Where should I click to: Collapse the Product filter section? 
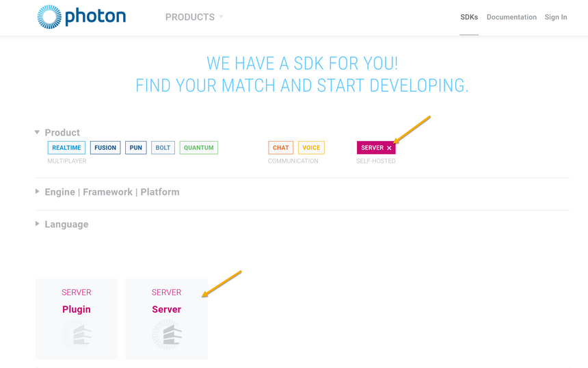pos(37,132)
